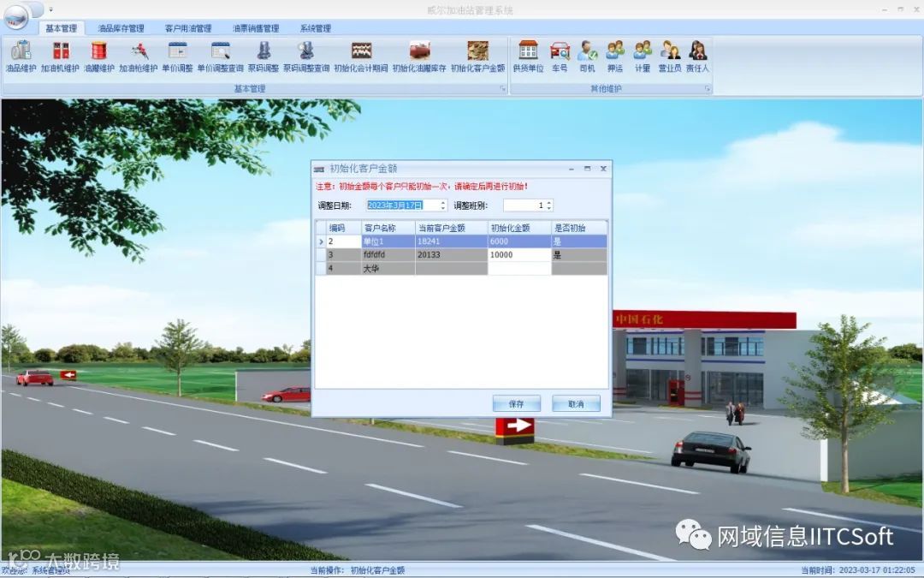Viewport: 924px width, 578px height.
Task: Select the 大华 name cell
Action: point(388,268)
